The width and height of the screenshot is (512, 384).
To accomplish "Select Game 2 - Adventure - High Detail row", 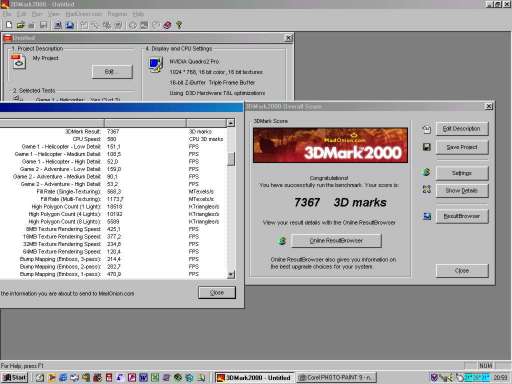I will click(x=113, y=184).
